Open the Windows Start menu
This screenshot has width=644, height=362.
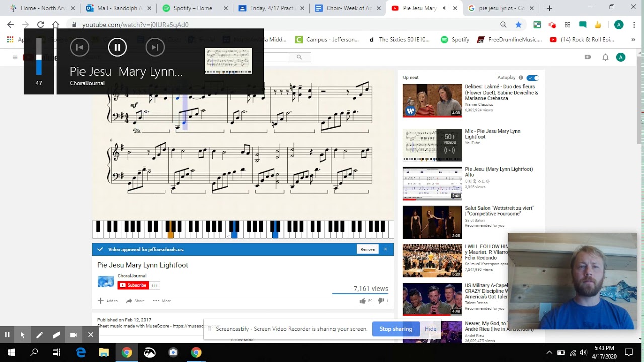point(11,352)
